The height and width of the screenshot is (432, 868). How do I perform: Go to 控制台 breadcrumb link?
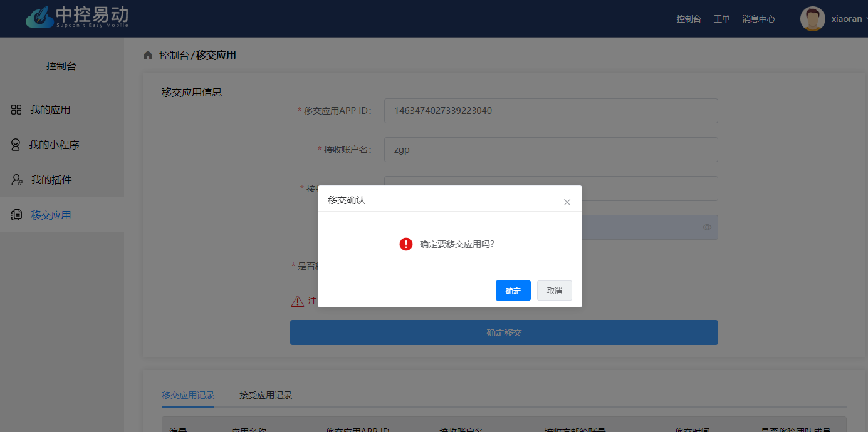tap(174, 55)
